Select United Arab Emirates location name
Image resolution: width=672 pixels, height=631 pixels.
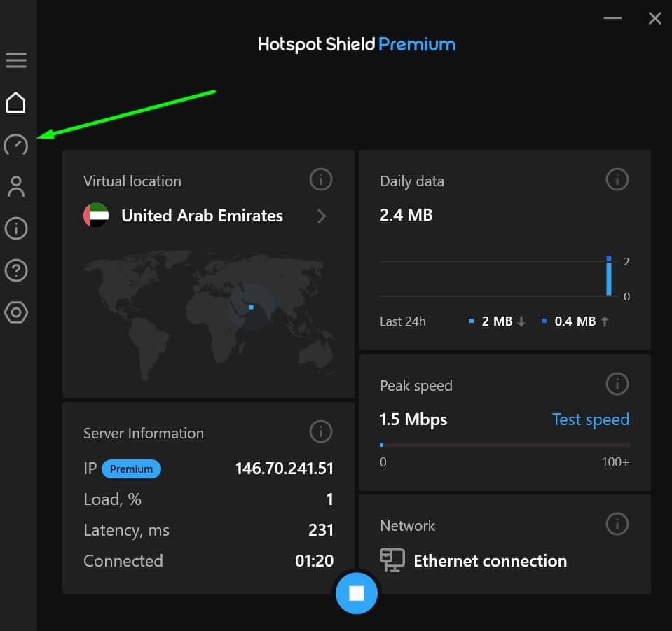point(202,216)
